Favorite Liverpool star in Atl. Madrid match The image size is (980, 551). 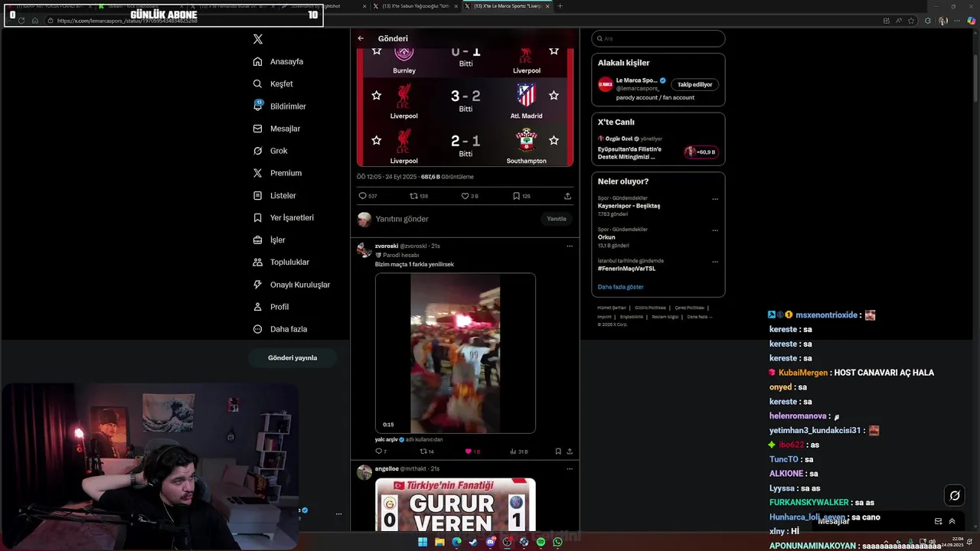(x=376, y=96)
